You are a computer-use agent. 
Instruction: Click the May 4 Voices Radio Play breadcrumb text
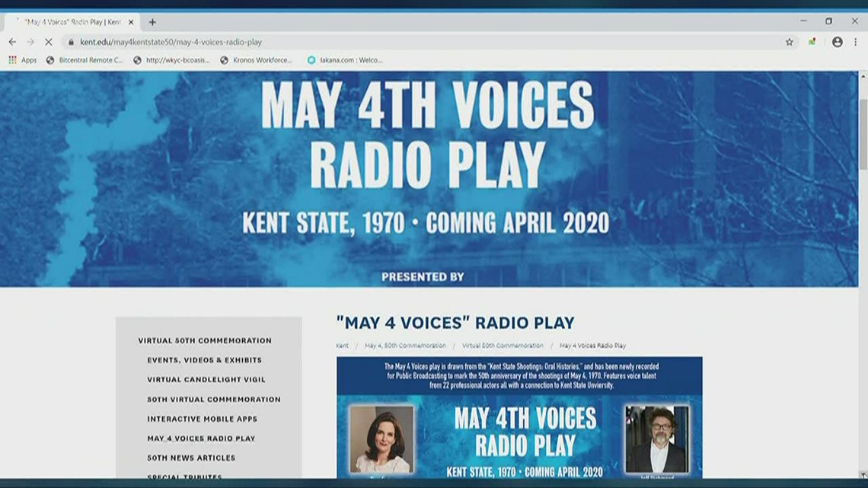(x=592, y=346)
